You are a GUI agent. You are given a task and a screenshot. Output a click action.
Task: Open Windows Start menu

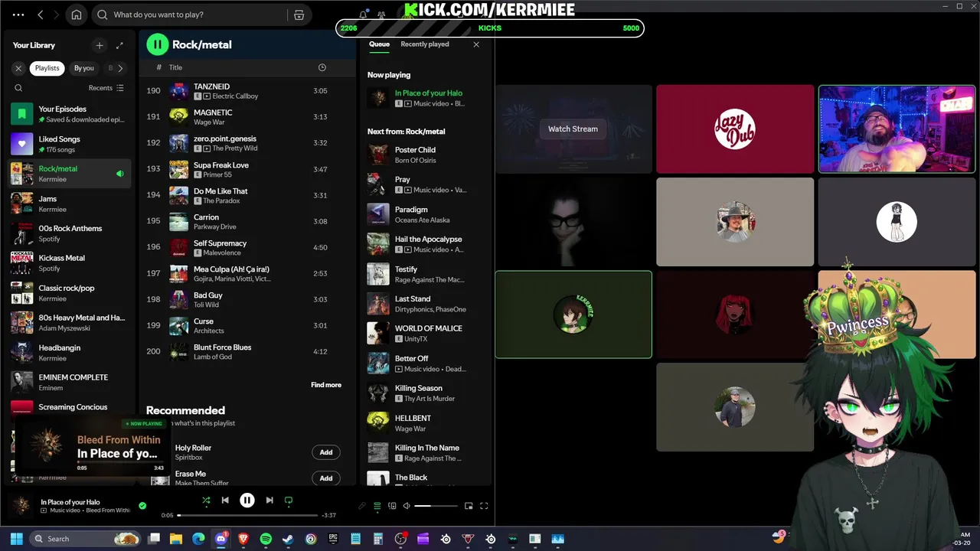pos(16,539)
